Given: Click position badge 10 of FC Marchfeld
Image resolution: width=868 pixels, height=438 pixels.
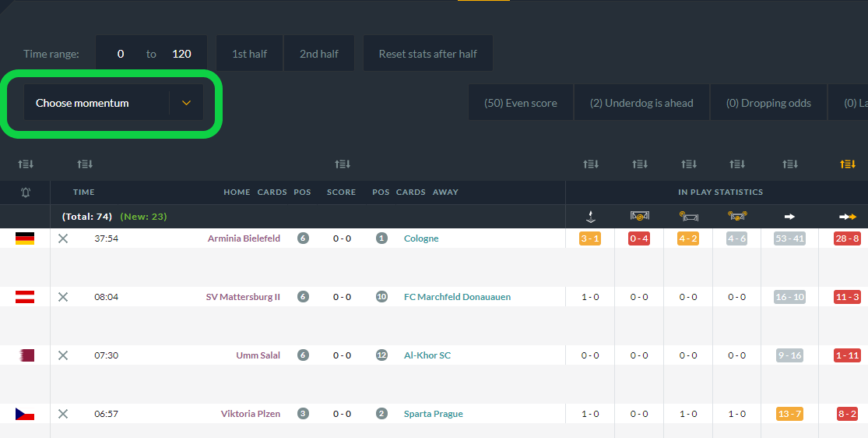Looking at the screenshot, I should [381, 297].
